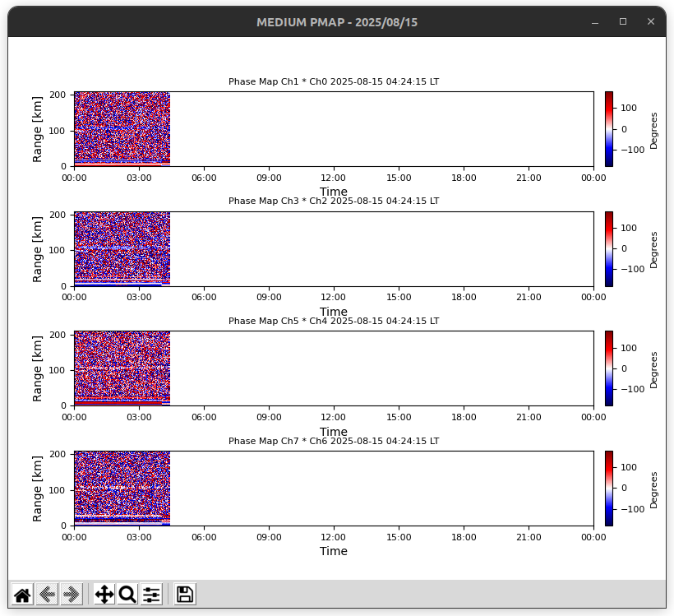
Task: Reset the view with the Home icon
Action: click(22, 595)
